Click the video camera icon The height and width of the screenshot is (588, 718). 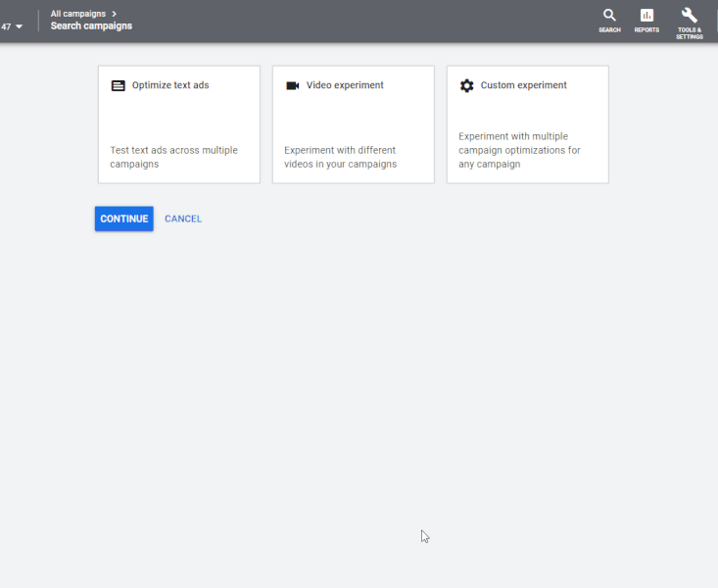click(292, 86)
